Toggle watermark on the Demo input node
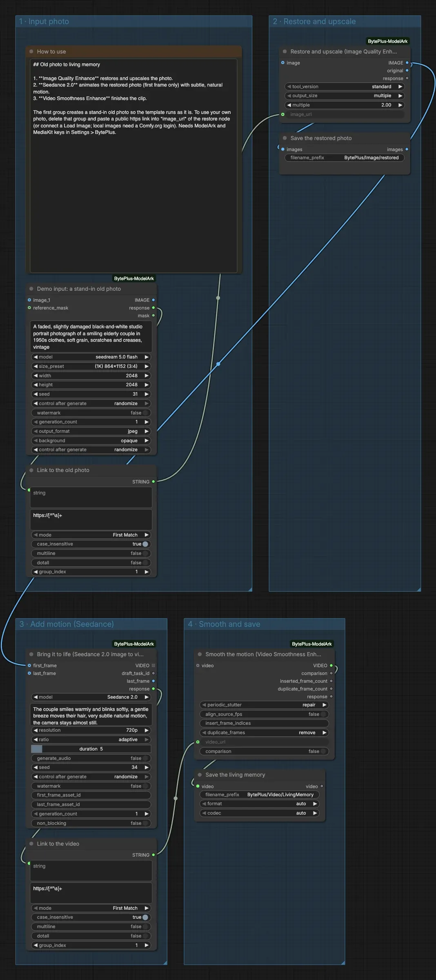This screenshot has height=980, width=436. (91, 413)
